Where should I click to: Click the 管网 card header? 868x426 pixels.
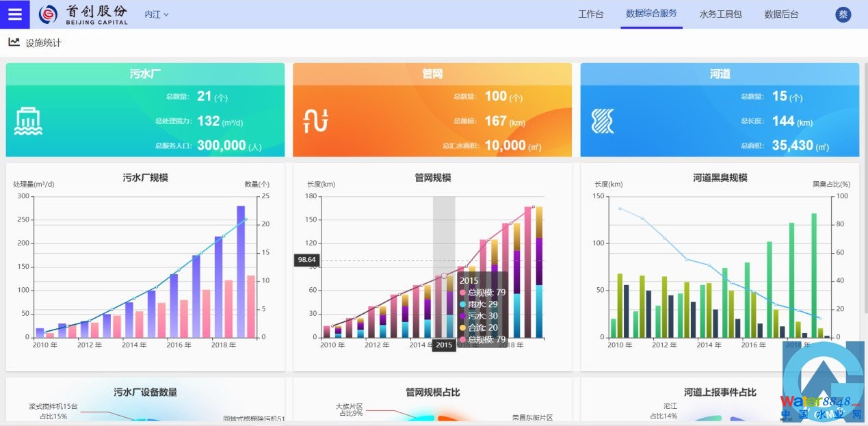coord(432,74)
